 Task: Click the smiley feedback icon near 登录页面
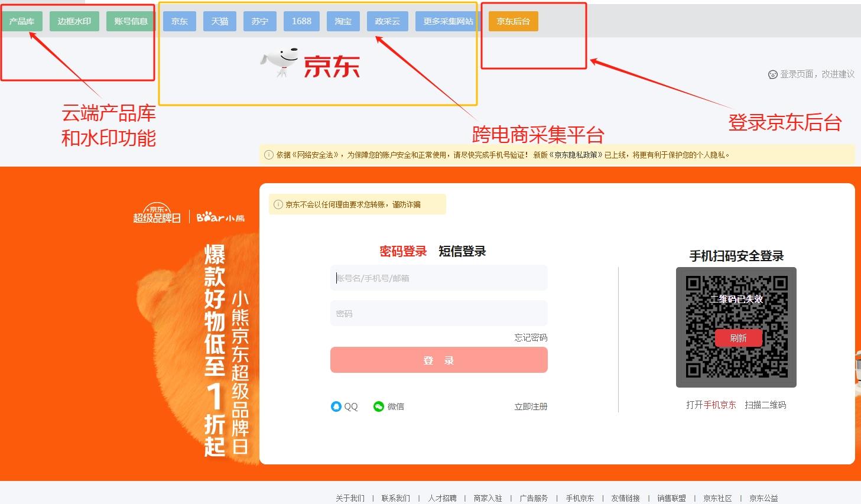(772, 74)
